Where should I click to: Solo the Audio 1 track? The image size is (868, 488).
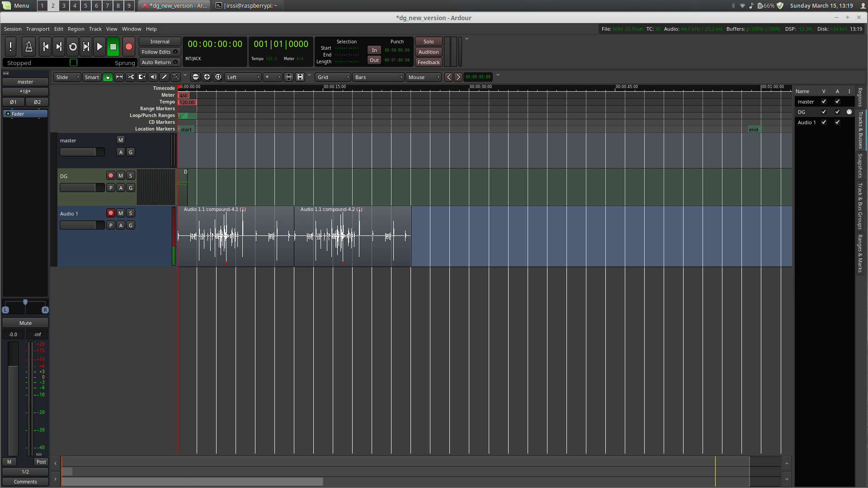(x=131, y=213)
